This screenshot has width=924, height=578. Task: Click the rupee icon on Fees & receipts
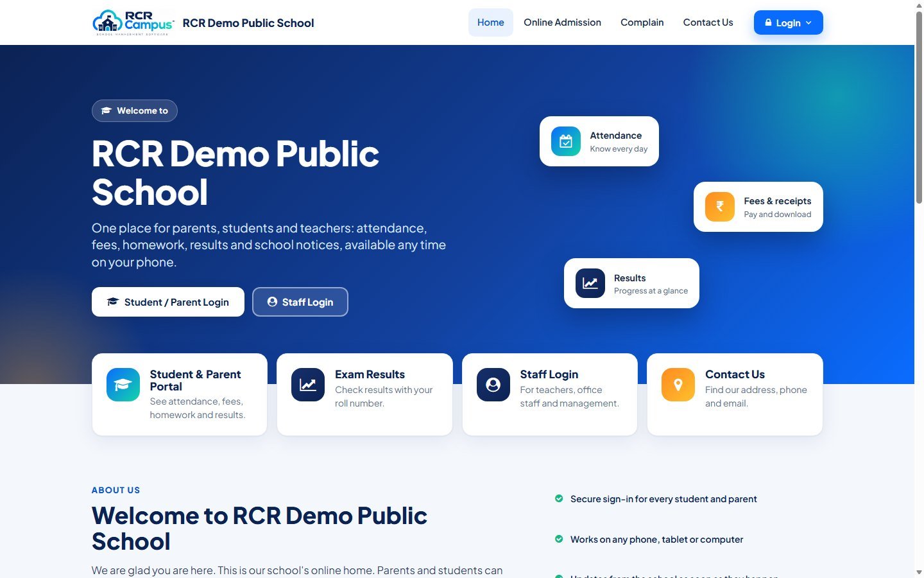720,207
